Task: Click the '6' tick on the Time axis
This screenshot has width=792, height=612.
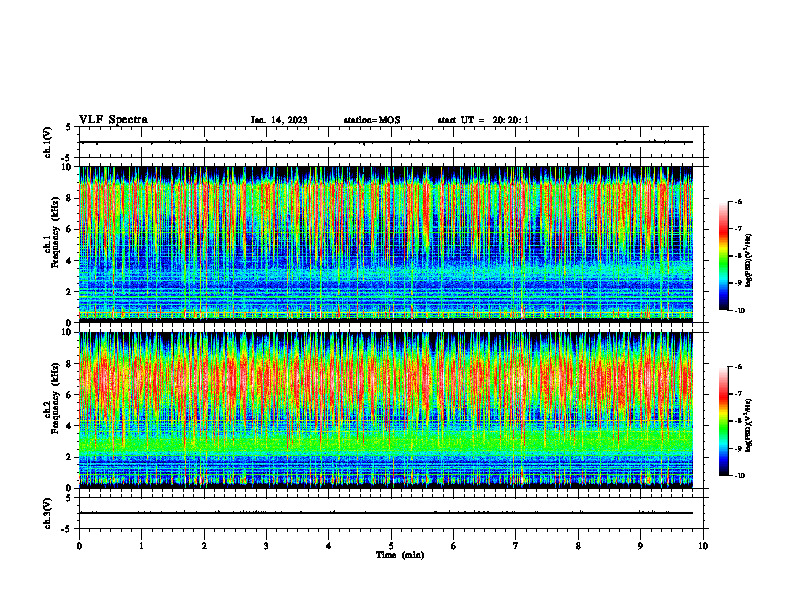Action: coord(454,546)
